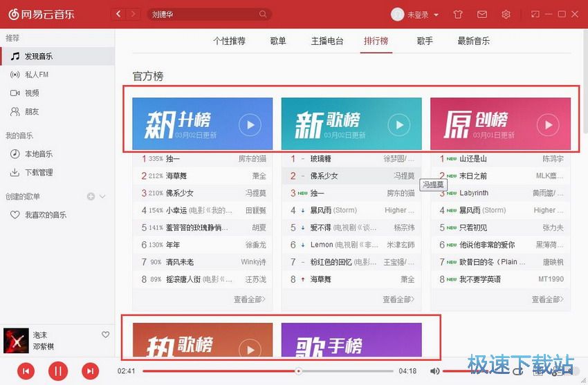Screen dimensions: 588x385
Task: Switch to the 主播电台 tab
Action: (x=327, y=41)
